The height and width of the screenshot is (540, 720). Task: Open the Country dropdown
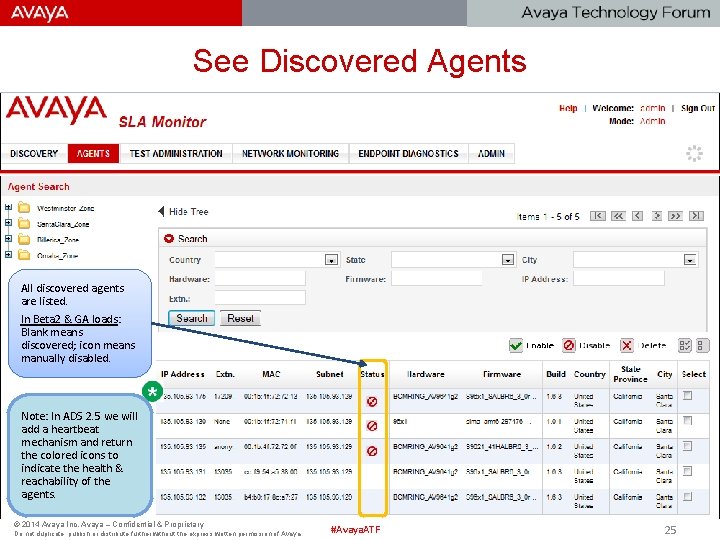[331, 260]
